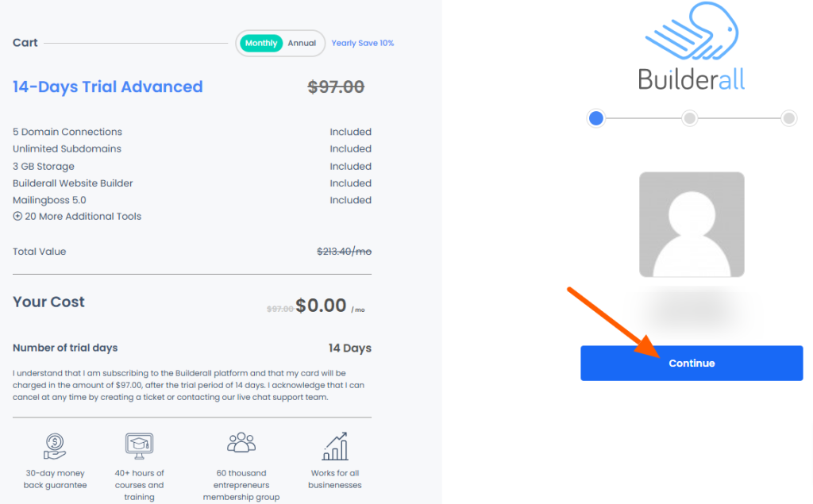
Task: Click the Continue button
Action: point(692,363)
